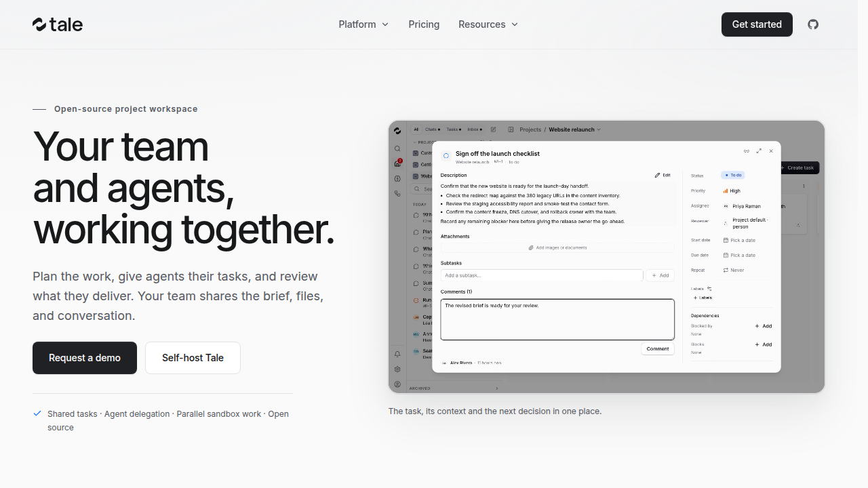
Task: Add a Blocked by dependency
Action: pyautogui.click(x=764, y=326)
